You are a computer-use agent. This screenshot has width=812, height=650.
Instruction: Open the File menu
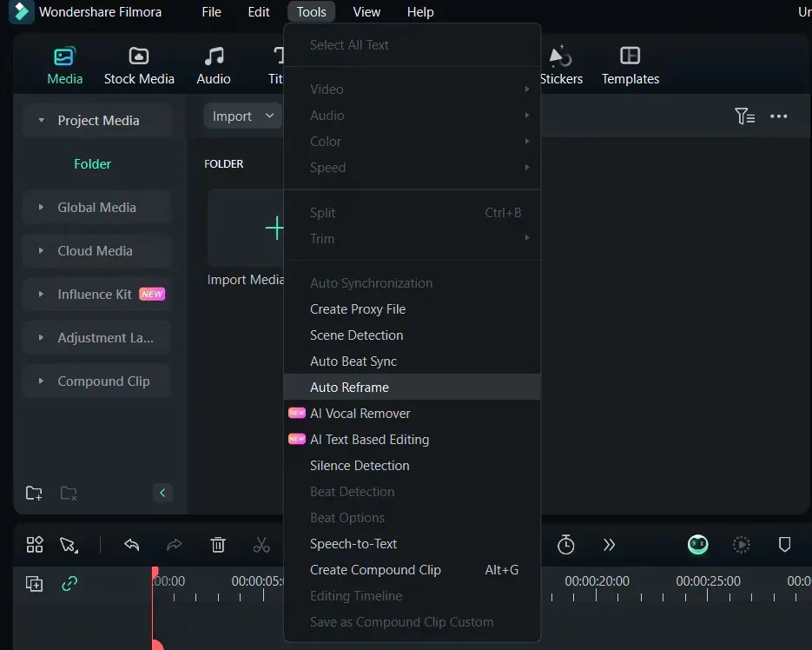coord(211,11)
